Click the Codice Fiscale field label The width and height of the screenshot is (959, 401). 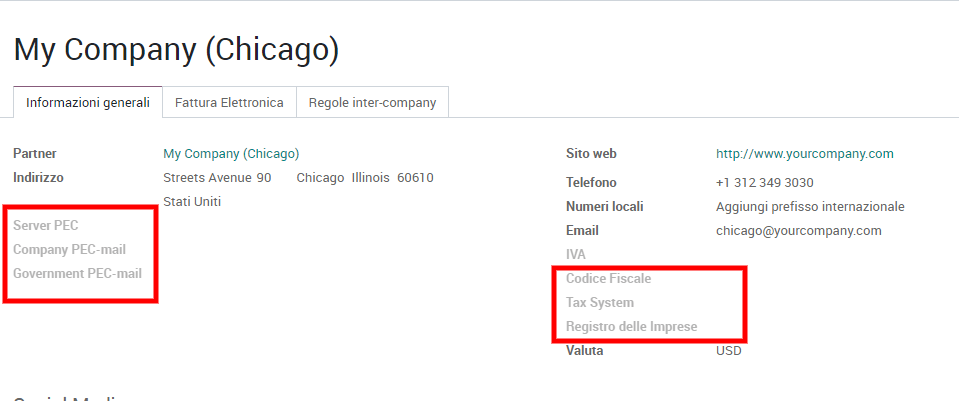pyautogui.click(x=608, y=279)
